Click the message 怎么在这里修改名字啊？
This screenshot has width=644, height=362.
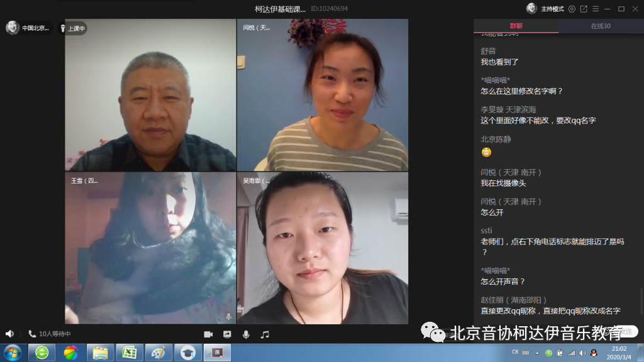(521, 91)
